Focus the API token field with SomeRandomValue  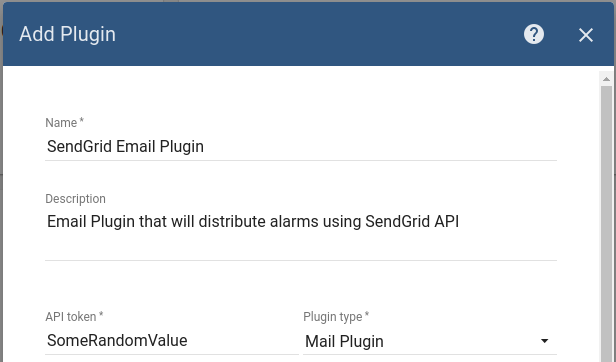point(172,341)
